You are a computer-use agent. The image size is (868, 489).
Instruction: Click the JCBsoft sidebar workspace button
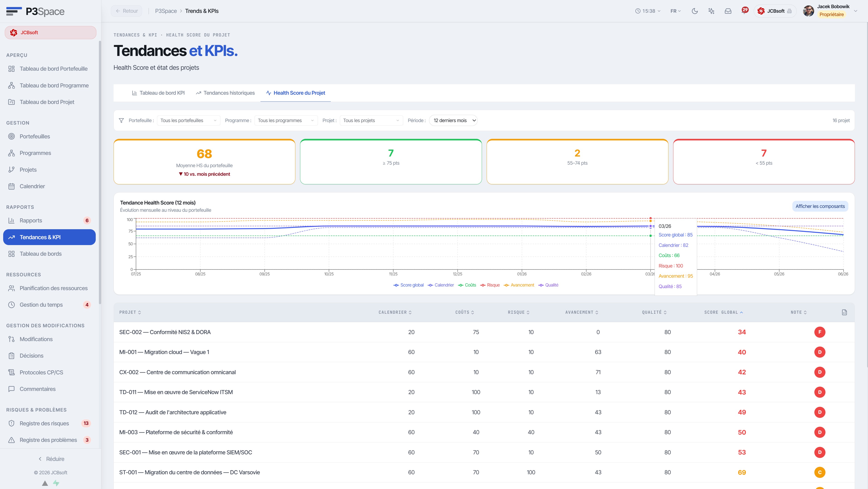pos(50,33)
